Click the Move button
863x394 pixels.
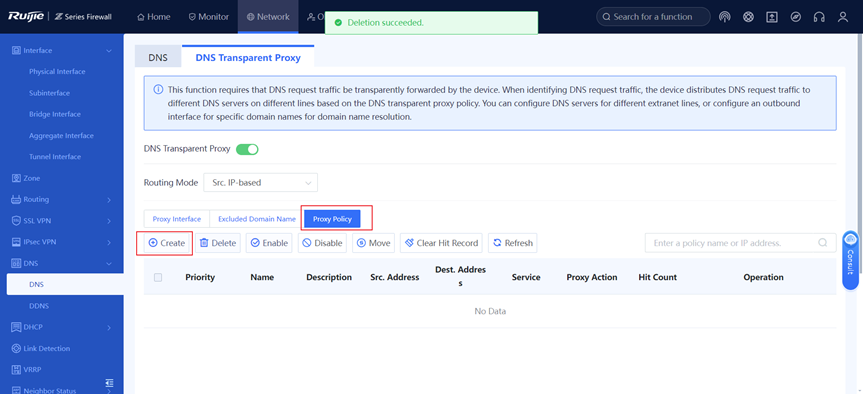click(374, 243)
